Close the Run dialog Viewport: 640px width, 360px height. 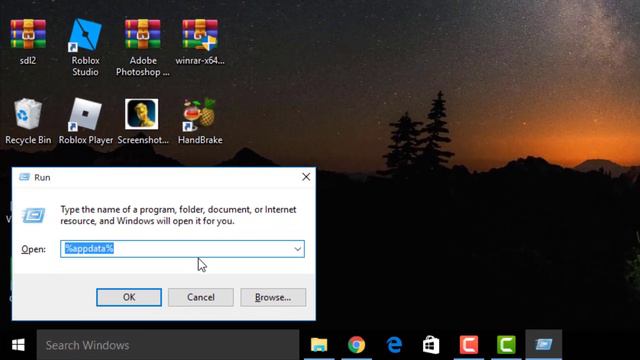pyautogui.click(x=306, y=177)
